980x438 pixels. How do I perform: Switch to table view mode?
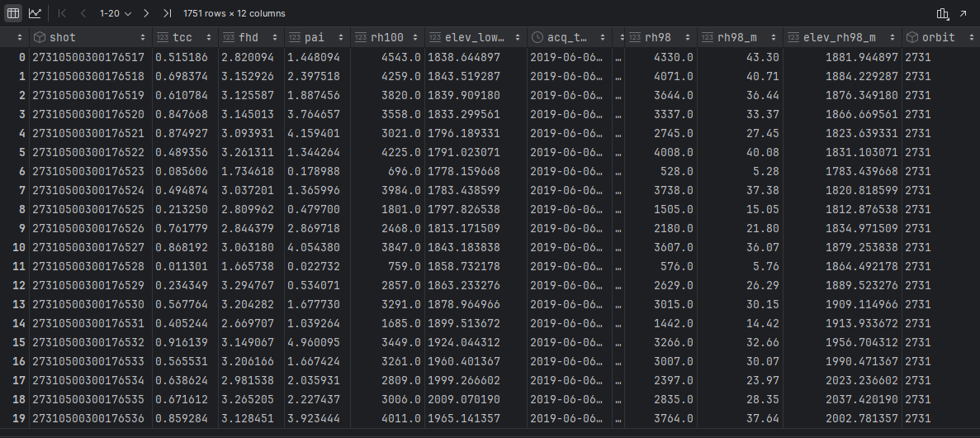click(13, 13)
